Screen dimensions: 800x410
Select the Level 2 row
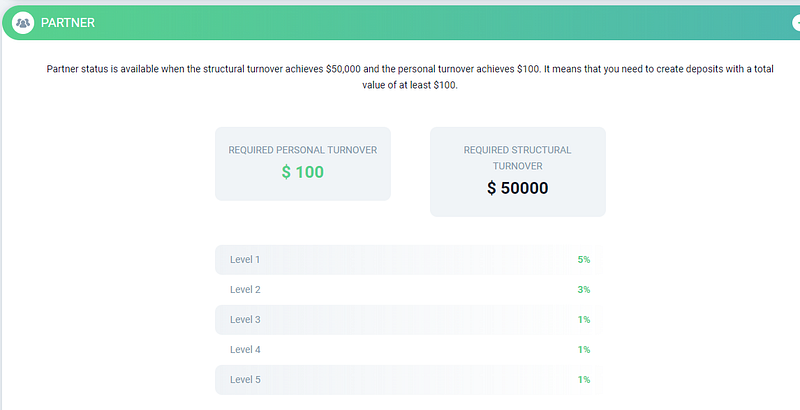point(409,290)
